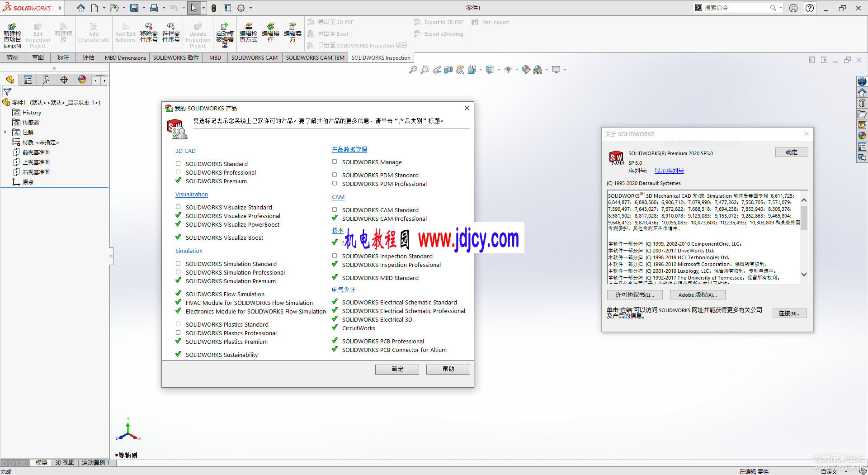Screen dimensions: 868x475
Task: Click the Rebuild traffic light icon
Action: [214, 8]
